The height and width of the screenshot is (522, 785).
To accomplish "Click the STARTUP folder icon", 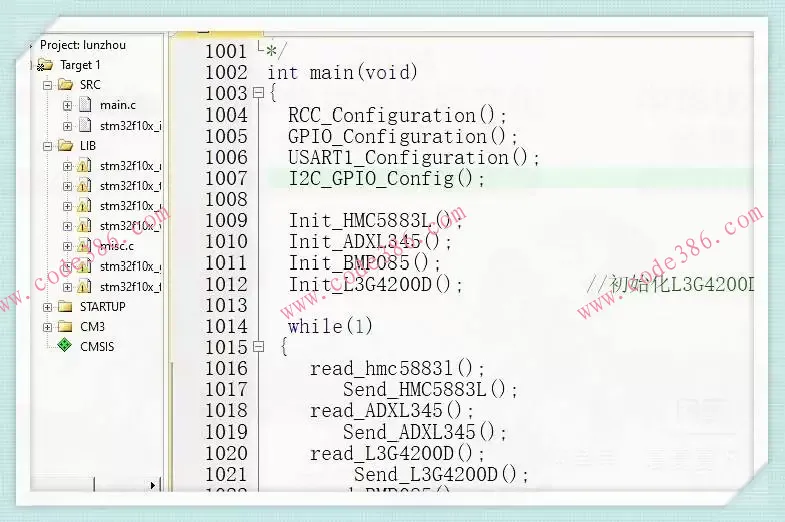I will 65,306.
